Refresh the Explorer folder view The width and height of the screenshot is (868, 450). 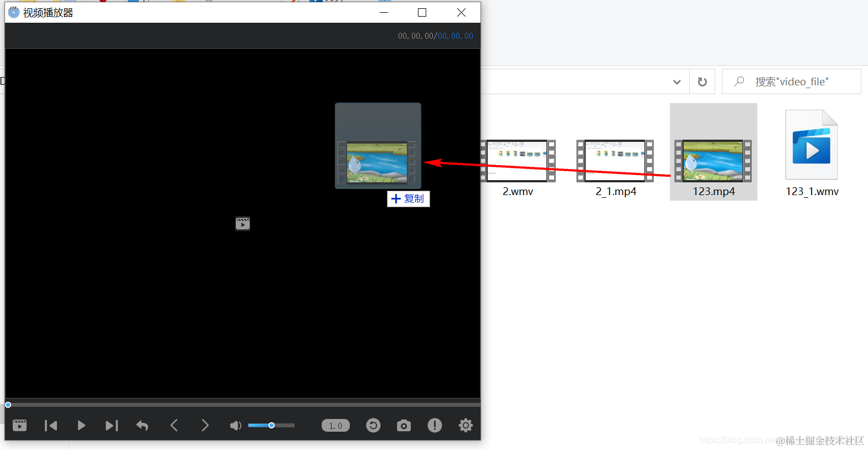[x=702, y=81]
